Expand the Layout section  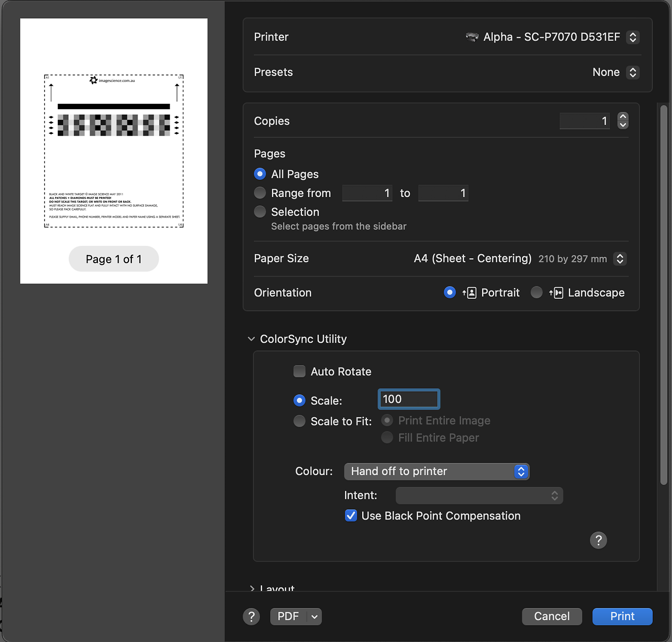pyautogui.click(x=252, y=588)
